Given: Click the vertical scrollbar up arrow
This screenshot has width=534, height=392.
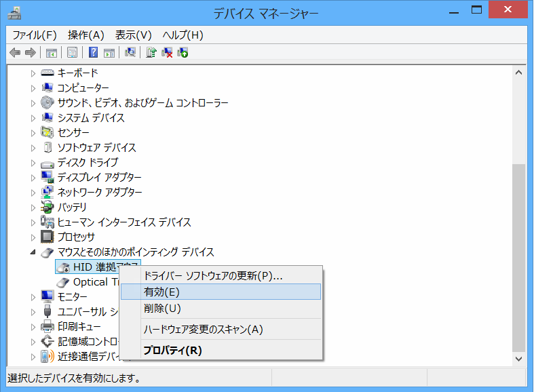Looking at the screenshot, I should coord(519,73).
